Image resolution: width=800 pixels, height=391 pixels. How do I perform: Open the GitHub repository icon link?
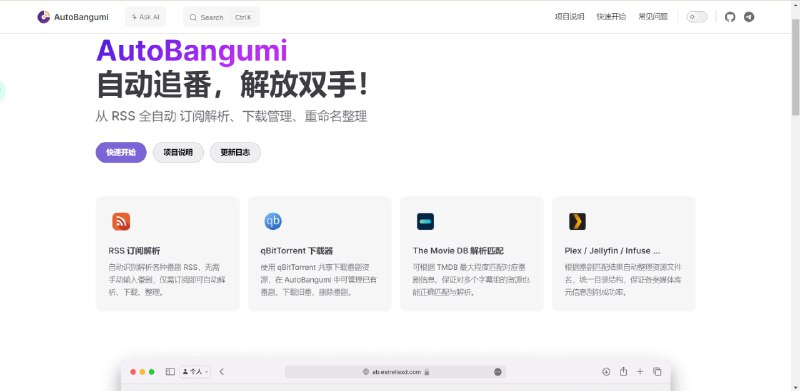pyautogui.click(x=730, y=17)
